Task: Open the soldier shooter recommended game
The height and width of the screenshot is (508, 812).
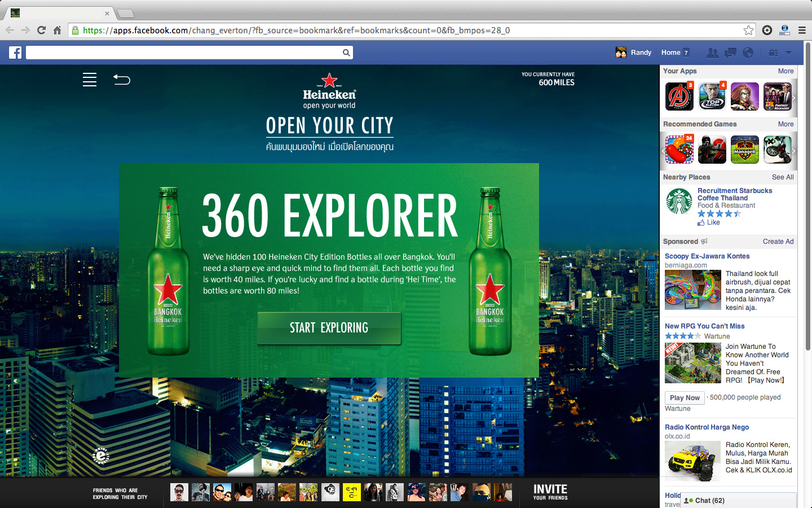Action: point(712,150)
